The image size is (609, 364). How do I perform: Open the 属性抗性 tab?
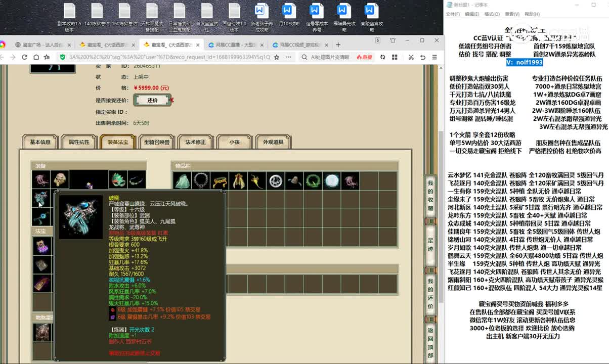pyautogui.click(x=79, y=143)
